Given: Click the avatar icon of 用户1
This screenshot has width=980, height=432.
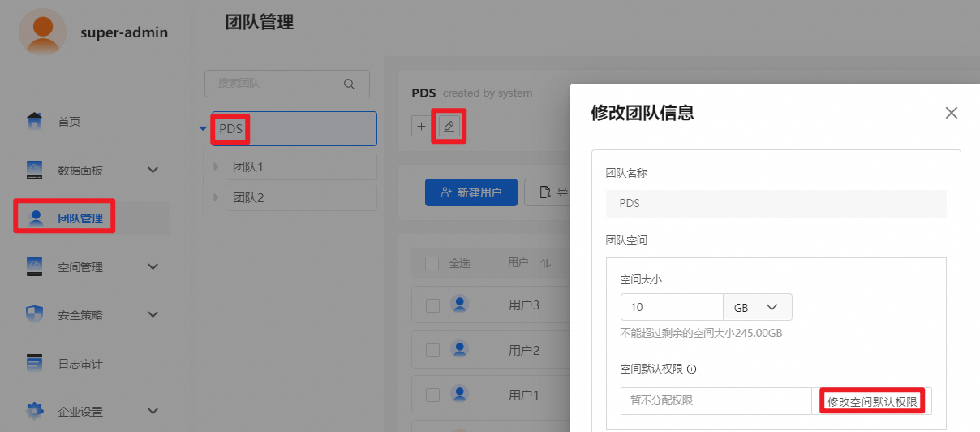Looking at the screenshot, I should [x=460, y=395].
